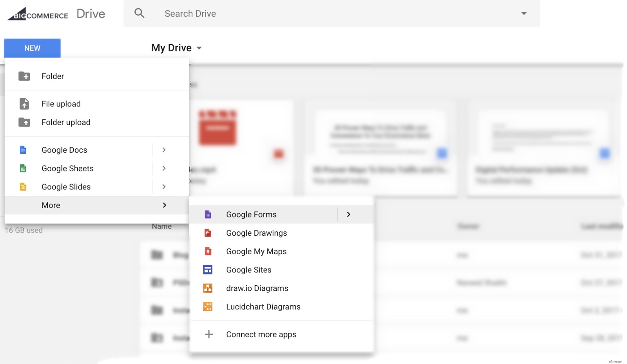Click the Google Forms icon
627x364 pixels.
(208, 214)
